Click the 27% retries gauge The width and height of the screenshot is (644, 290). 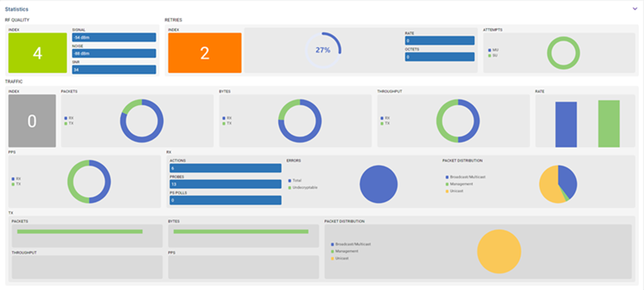click(323, 50)
